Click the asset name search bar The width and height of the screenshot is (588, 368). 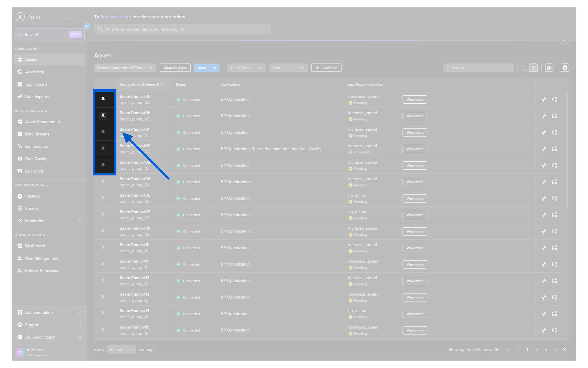(x=182, y=29)
